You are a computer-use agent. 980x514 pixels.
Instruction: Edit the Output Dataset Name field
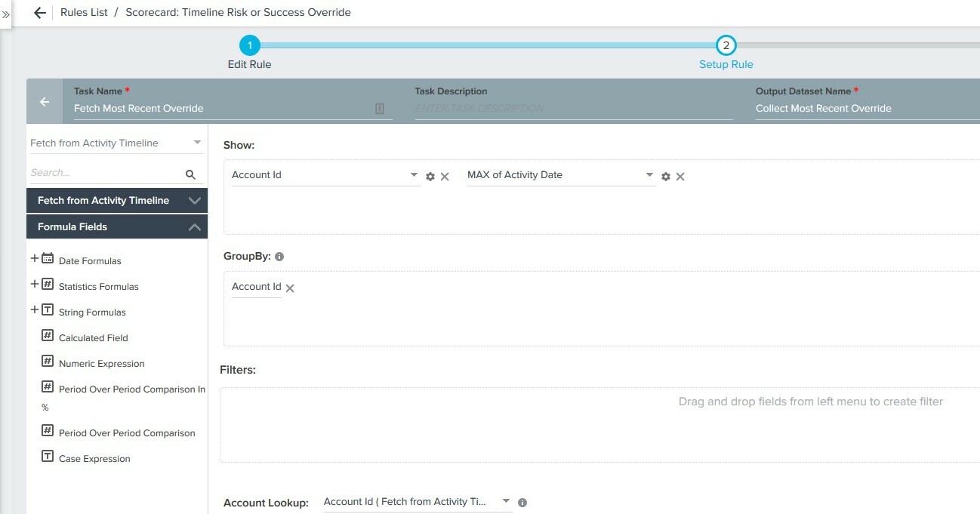coord(868,109)
